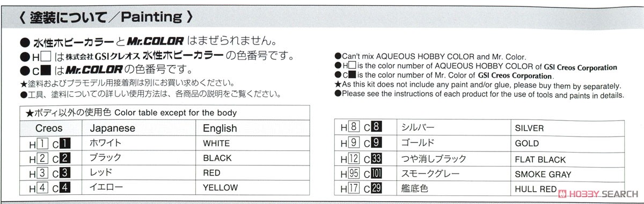Click the HULL RED table cell
644x204 pixels.
point(537,189)
